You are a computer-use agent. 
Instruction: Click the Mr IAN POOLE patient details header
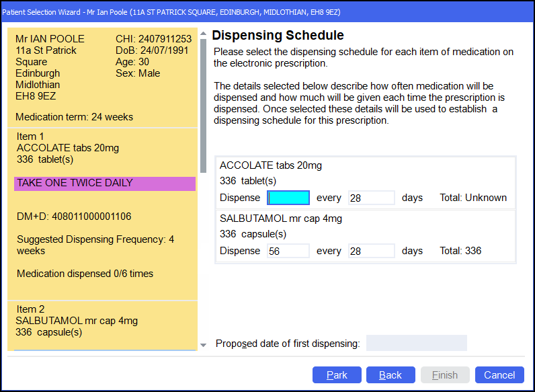tap(50, 38)
